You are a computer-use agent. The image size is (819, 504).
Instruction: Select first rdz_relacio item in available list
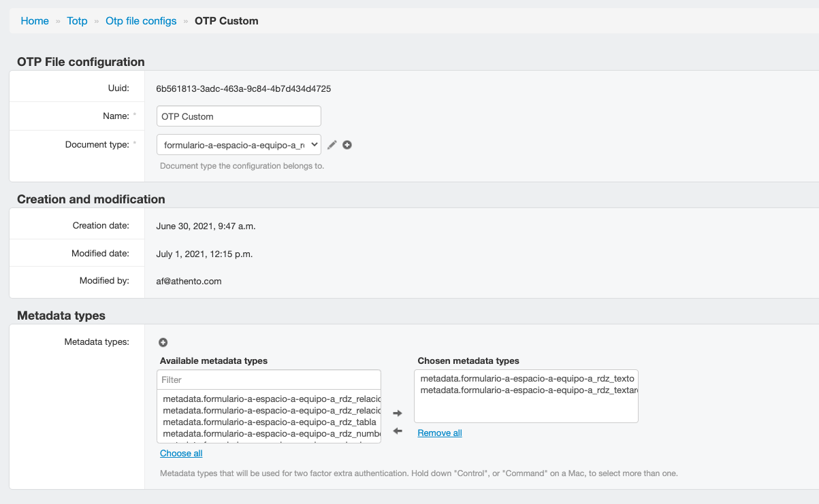(x=269, y=399)
